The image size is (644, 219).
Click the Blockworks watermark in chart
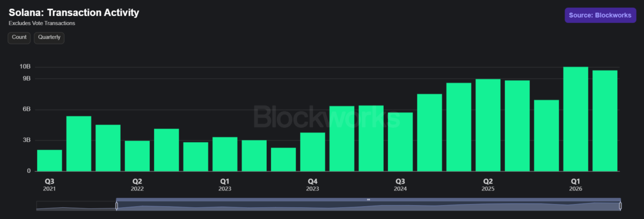click(326, 117)
